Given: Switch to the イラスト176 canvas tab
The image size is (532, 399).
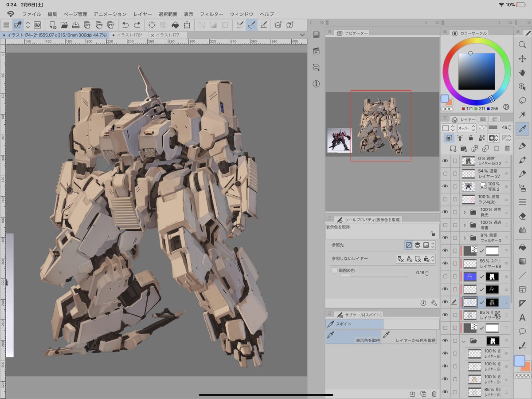Looking at the screenshot, I should [129, 35].
